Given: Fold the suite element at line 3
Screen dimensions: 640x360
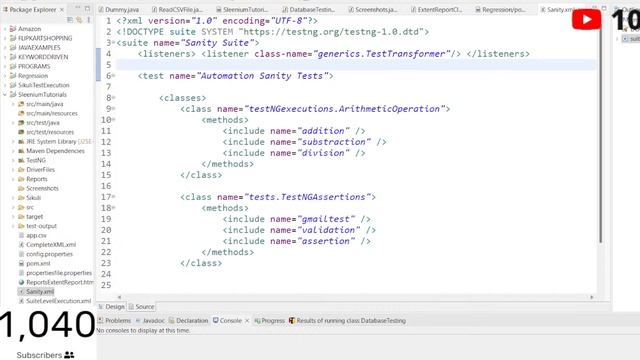Looking at the screenshot, I should [x=113, y=42].
